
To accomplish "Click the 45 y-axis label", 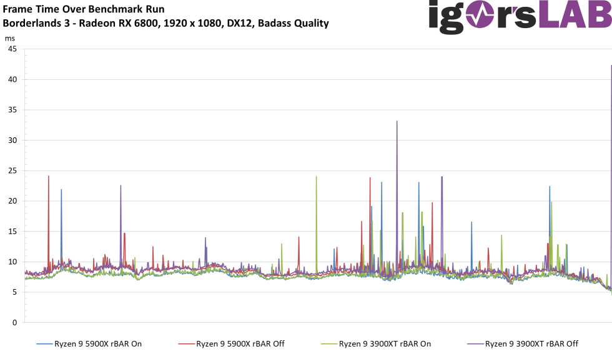I will tap(12, 49).
